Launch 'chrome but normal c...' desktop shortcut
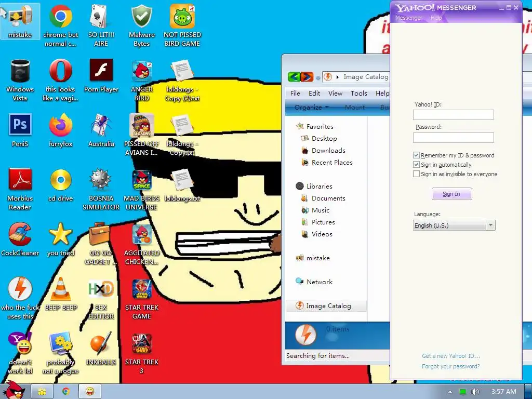Viewport: 532px width, 399px height. pos(60,25)
